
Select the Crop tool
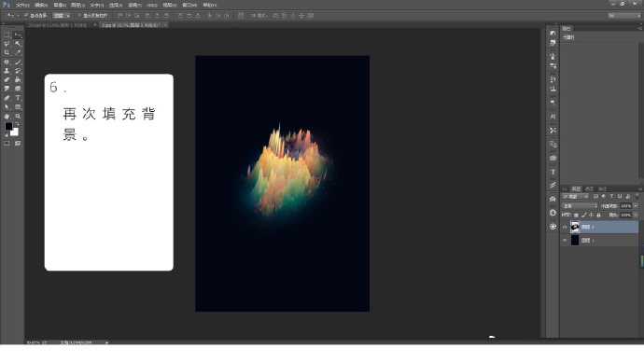[x=7, y=53]
